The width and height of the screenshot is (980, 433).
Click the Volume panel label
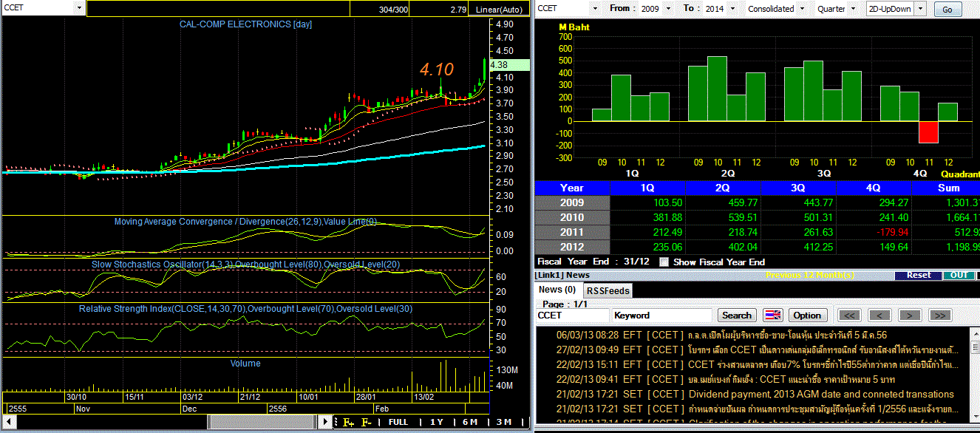(245, 363)
